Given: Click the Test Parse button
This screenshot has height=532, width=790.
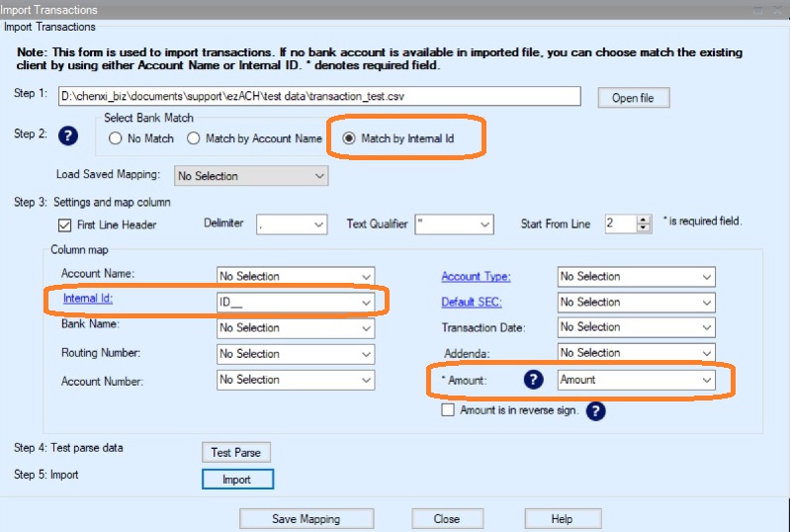Looking at the screenshot, I should 235,452.
